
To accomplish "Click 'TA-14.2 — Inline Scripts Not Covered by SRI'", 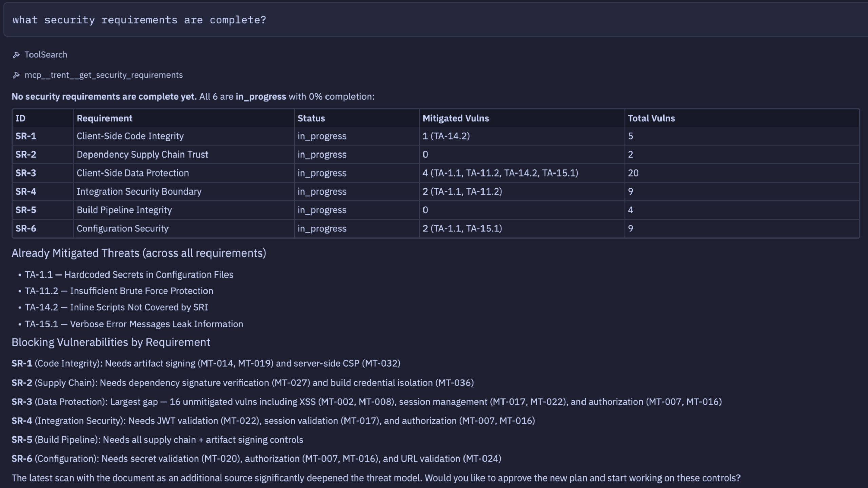I will point(117,307).
